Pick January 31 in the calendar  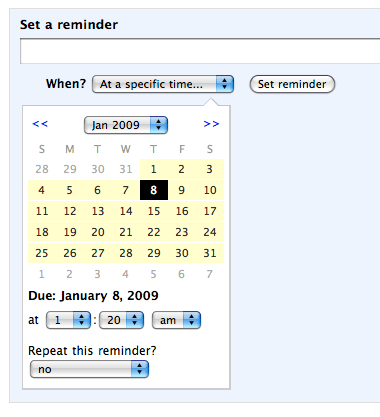point(210,253)
